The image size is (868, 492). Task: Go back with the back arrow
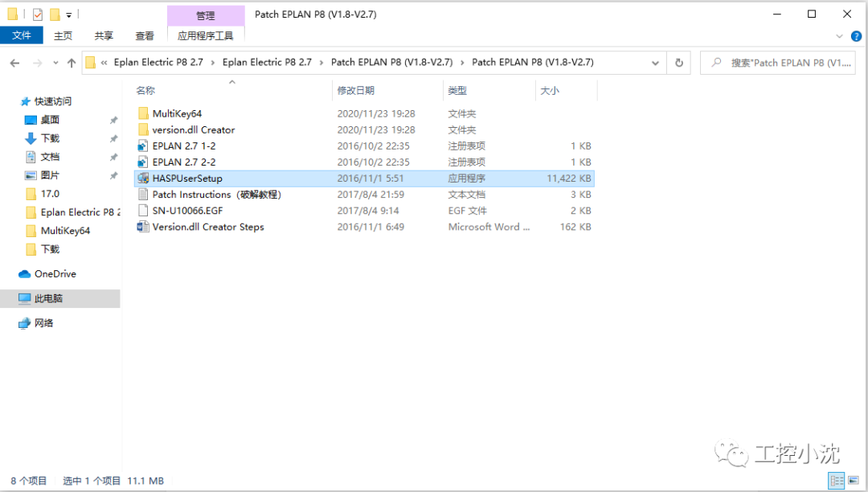pos(15,63)
